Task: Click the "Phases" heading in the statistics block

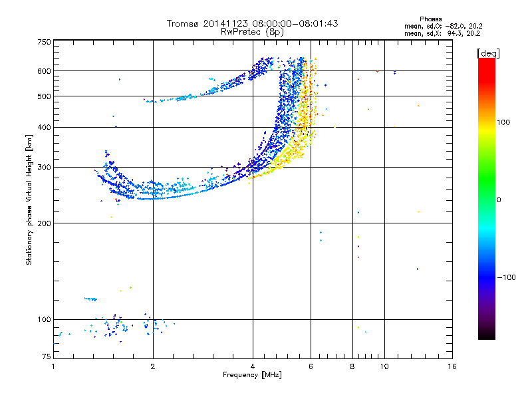Action: point(430,19)
